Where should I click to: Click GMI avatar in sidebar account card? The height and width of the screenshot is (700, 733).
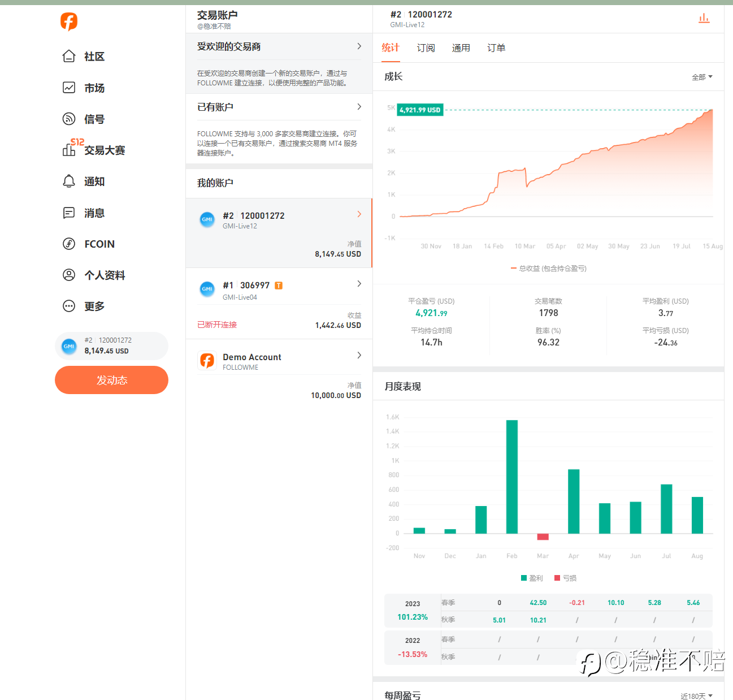click(x=69, y=346)
